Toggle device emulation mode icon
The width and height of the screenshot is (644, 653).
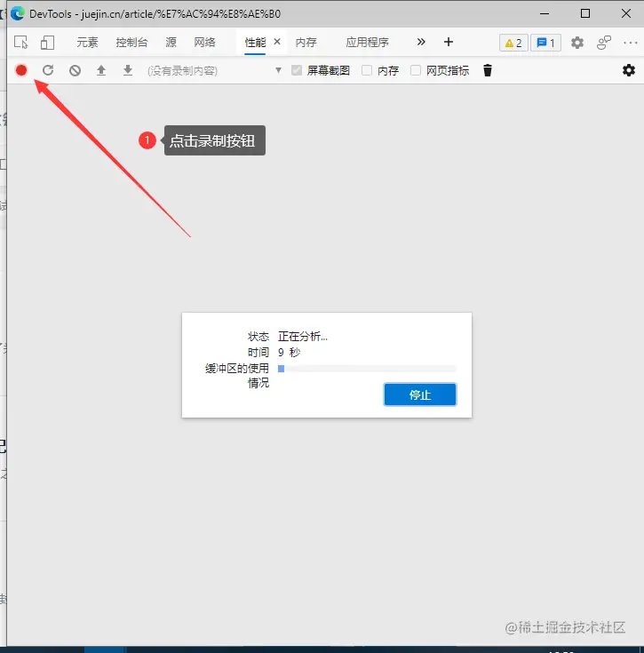tap(47, 42)
